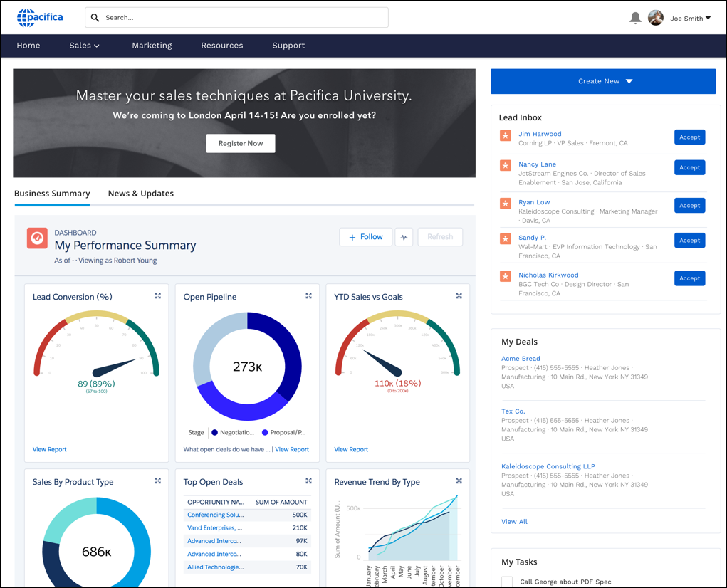Click Register Now for Pacifica University
The height and width of the screenshot is (588, 727).
pos(240,143)
